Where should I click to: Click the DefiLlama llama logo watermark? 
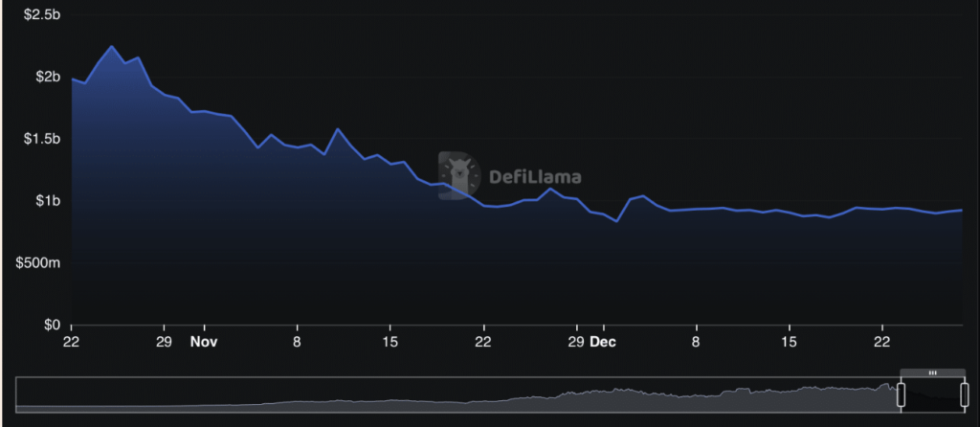click(x=460, y=175)
